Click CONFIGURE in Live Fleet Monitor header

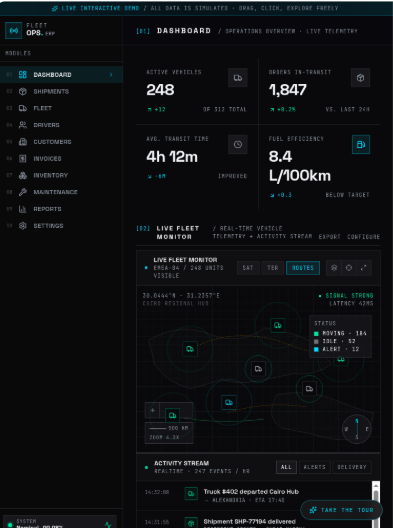click(x=364, y=237)
